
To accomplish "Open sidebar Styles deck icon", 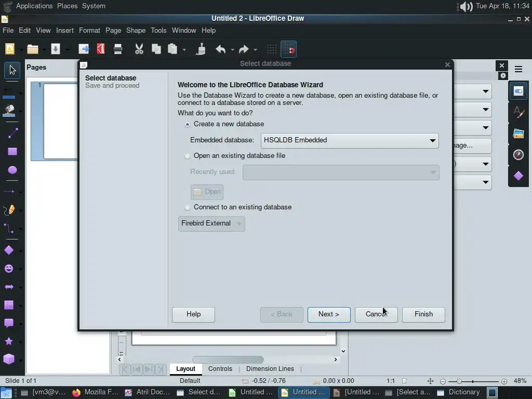I will (518, 112).
